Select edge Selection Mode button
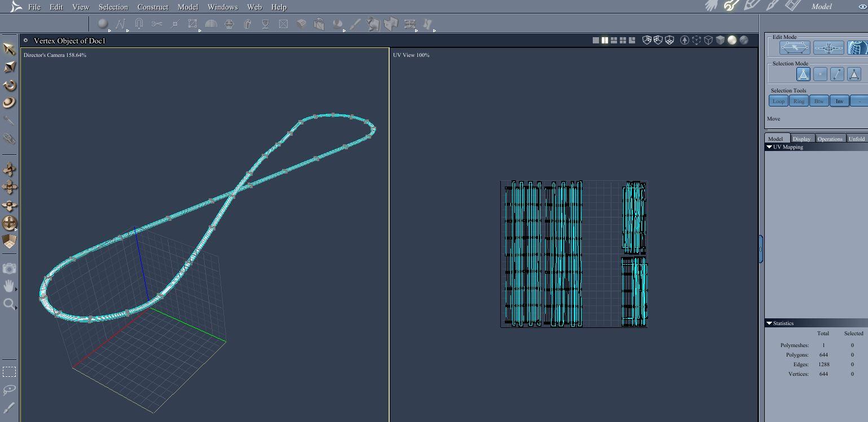The height and width of the screenshot is (422, 868). pyautogui.click(x=838, y=74)
